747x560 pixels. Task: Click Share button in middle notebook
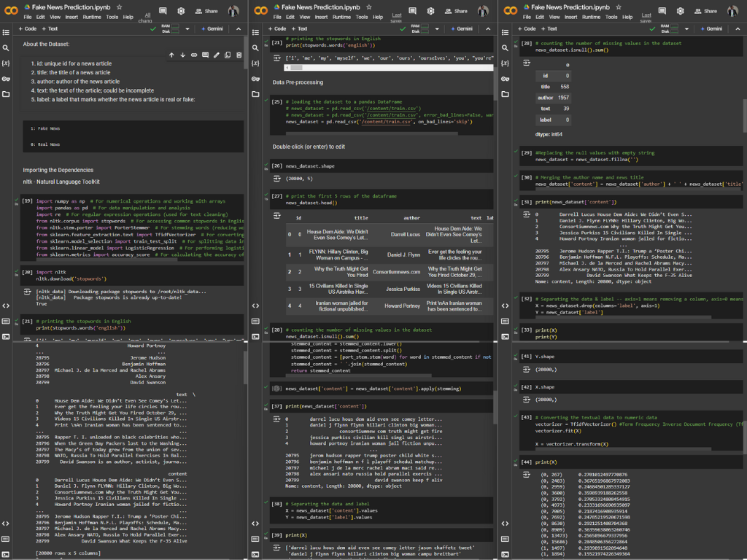point(457,11)
